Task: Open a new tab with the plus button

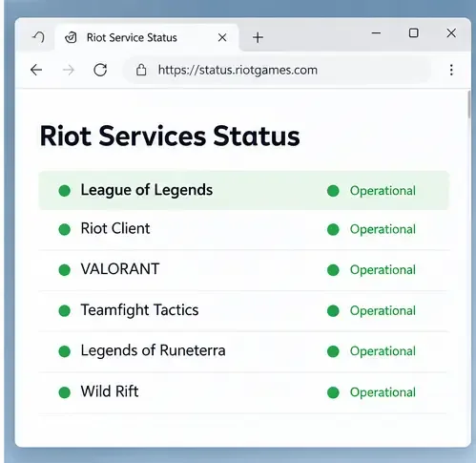Action: pos(258,37)
